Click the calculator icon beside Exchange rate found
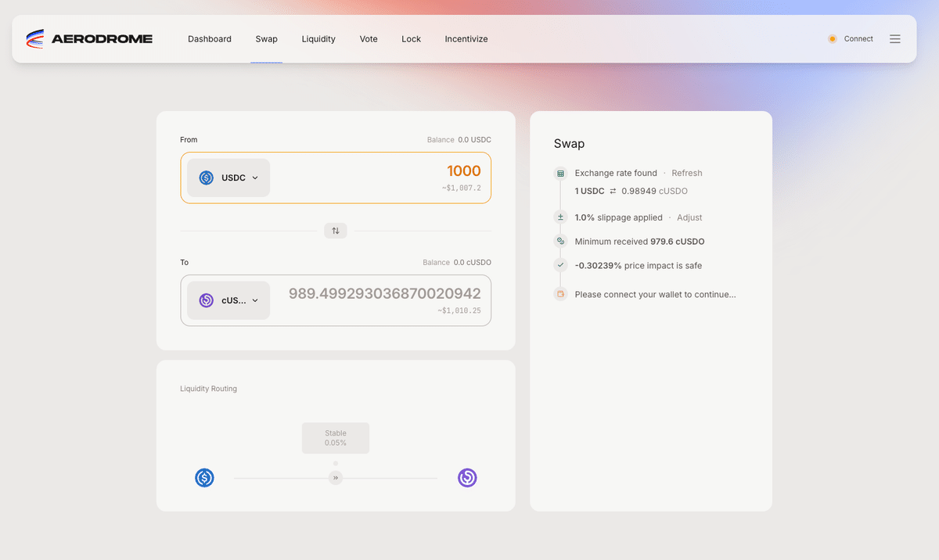The width and height of the screenshot is (939, 560). (x=560, y=173)
